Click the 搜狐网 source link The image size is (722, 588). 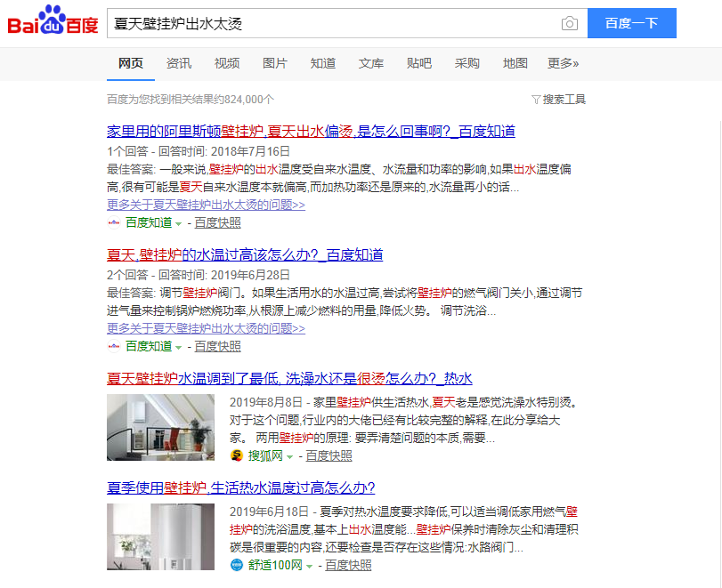pyautogui.click(x=265, y=456)
